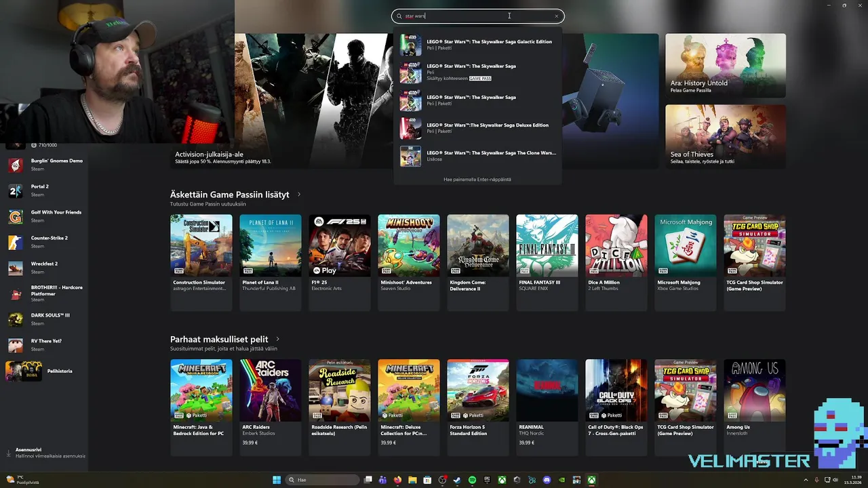Click the Windows taskbar Hae search box
The image size is (868, 488).
321,480
